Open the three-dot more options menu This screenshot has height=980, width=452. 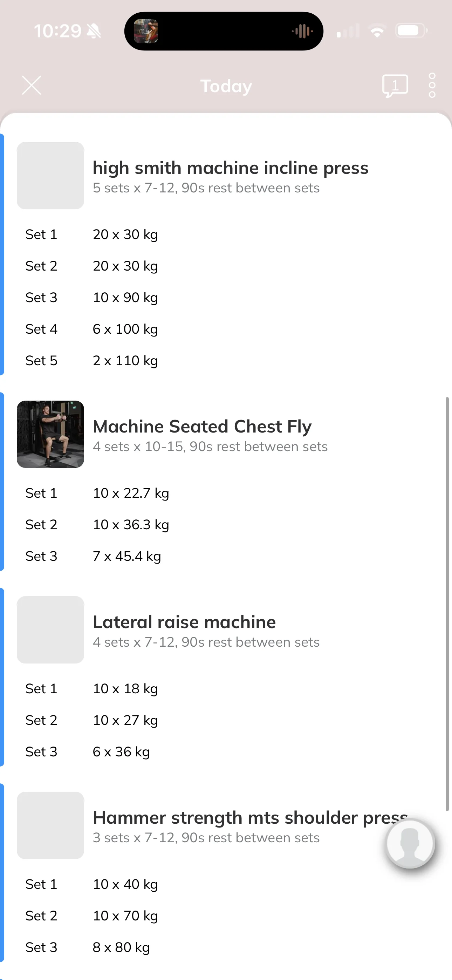click(432, 86)
